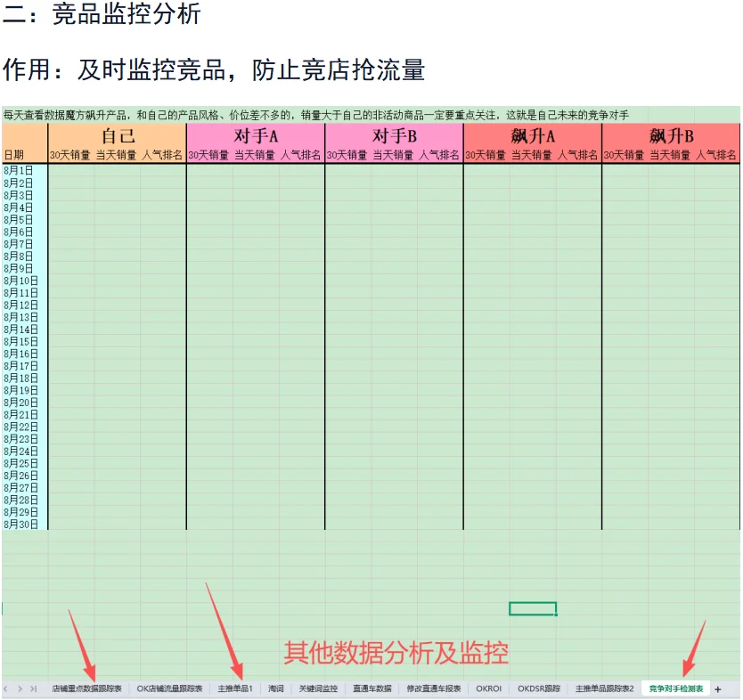Go to previous sheet using left arrow
This screenshot has width=743, height=700.
click(x=5, y=688)
